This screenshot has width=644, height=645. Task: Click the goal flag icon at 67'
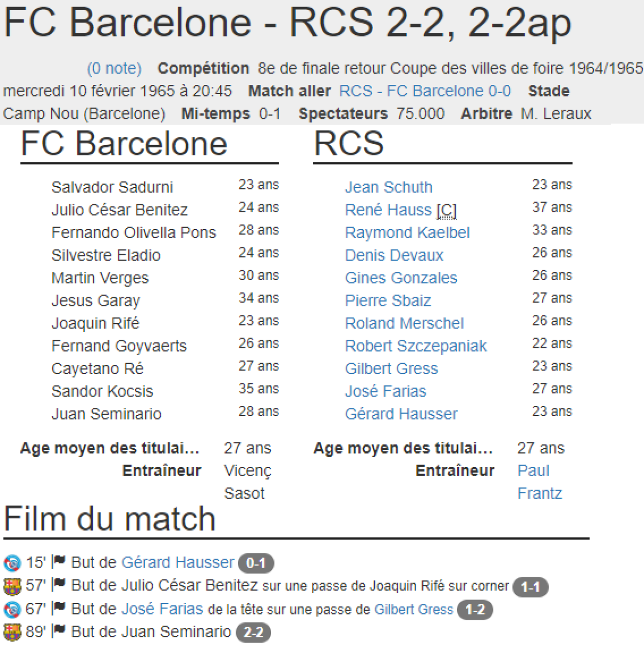59,608
